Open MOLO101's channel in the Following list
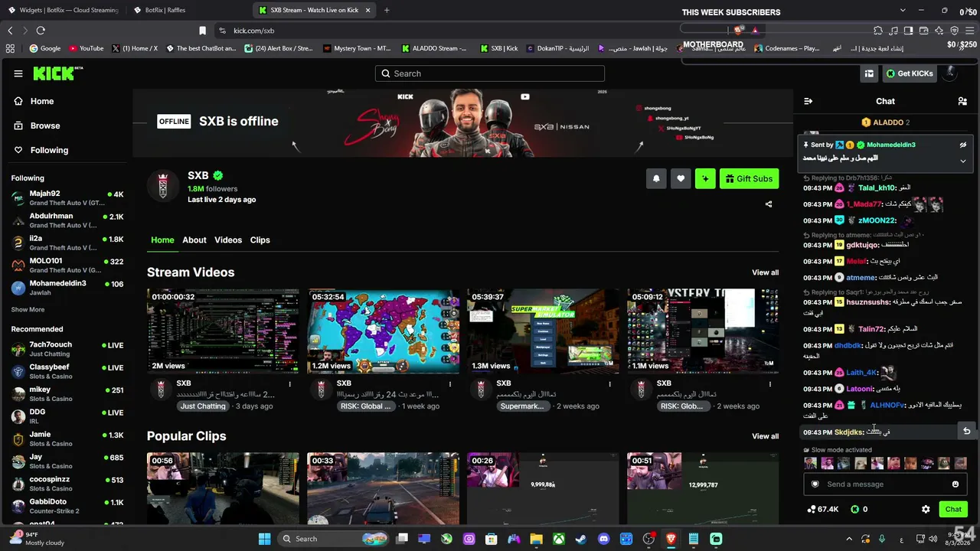 (67, 266)
